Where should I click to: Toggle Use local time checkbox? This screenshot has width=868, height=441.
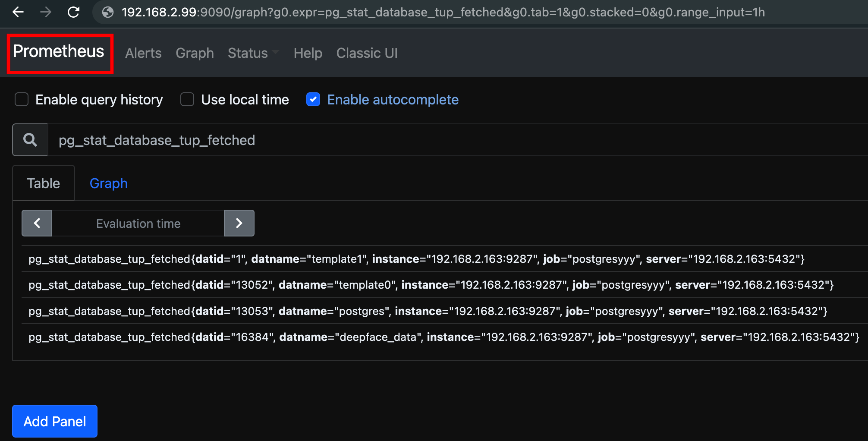tap(187, 99)
